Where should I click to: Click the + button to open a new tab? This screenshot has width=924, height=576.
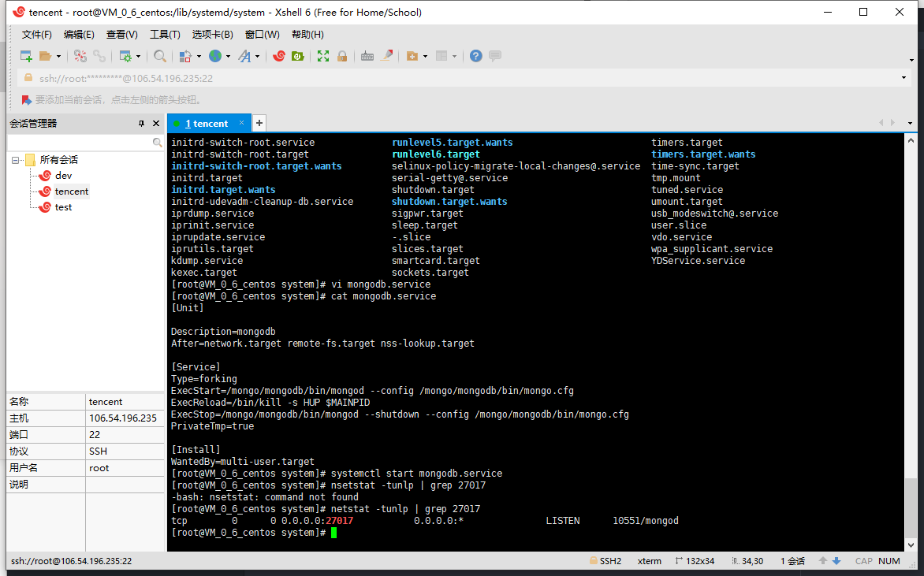[259, 123]
